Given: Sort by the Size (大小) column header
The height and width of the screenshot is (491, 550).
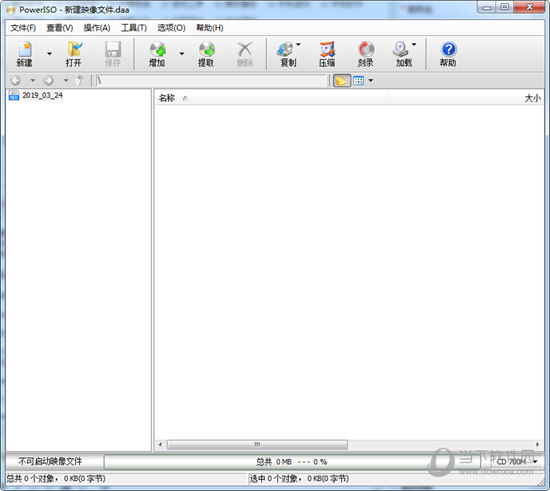Looking at the screenshot, I should point(466,98).
